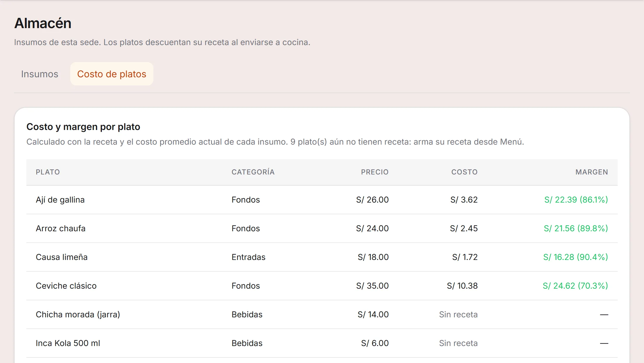Click Arroz chaufa price S/ 24.00

[x=372, y=229]
